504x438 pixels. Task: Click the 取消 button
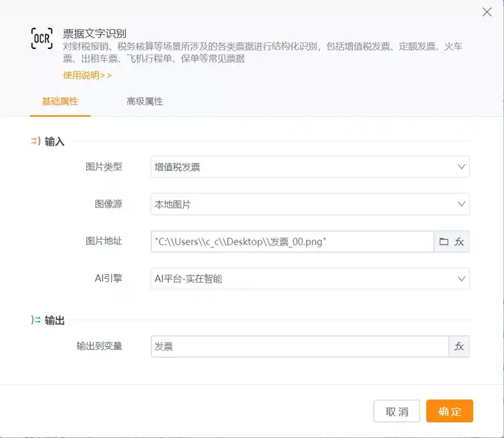pos(397,411)
